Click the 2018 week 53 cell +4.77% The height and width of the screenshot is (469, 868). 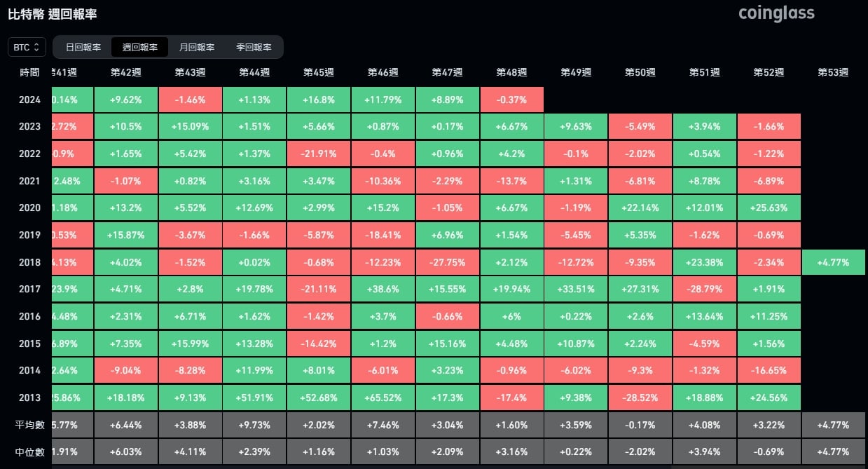point(833,263)
